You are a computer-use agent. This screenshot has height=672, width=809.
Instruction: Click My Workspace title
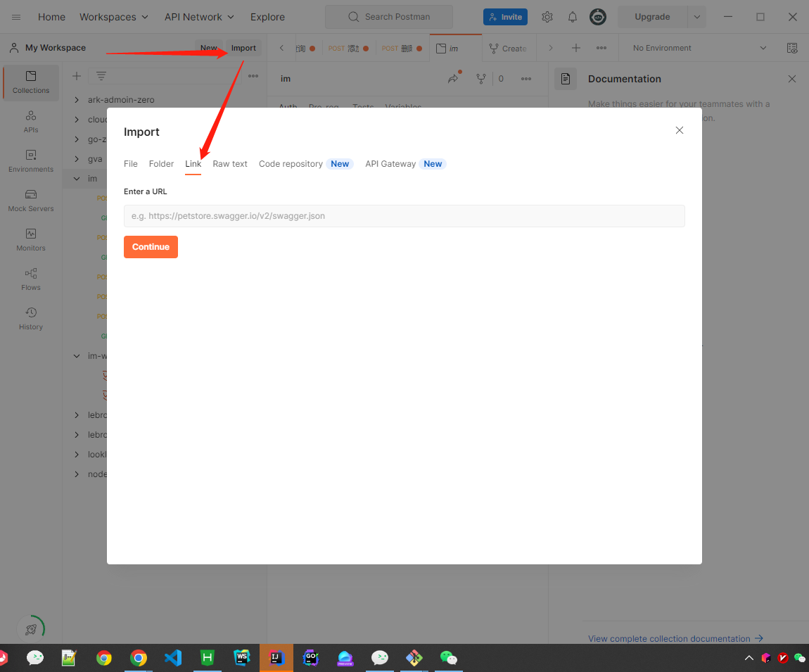[55, 47]
